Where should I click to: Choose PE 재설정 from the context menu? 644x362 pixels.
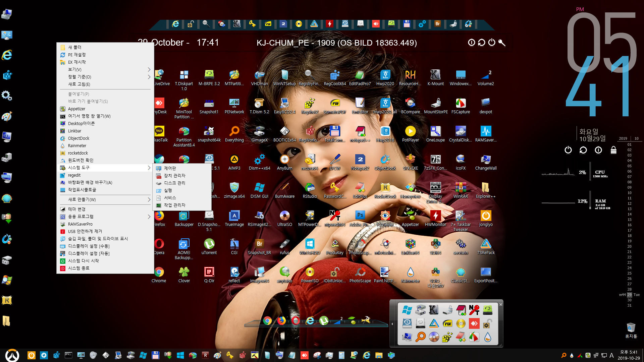[x=105, y=55]
